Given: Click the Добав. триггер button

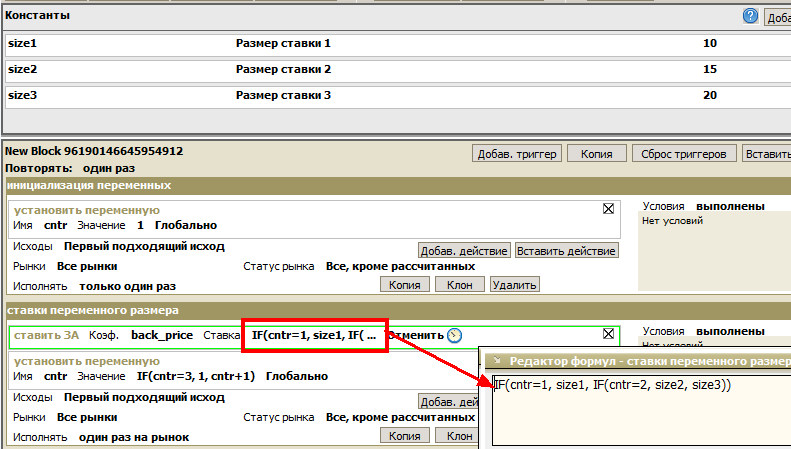Looking at the screenshot, I should pyautogui.click(x=517, y=154).
